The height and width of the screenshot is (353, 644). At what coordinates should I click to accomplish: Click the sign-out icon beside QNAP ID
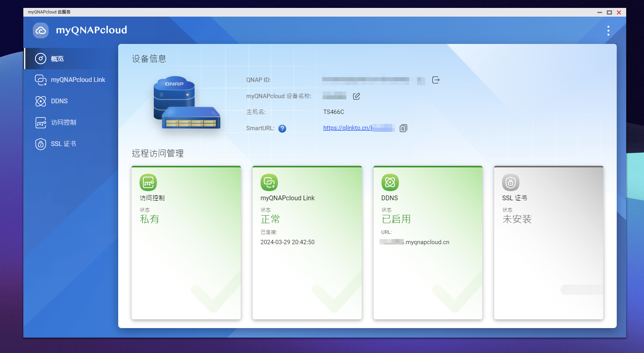436,80
